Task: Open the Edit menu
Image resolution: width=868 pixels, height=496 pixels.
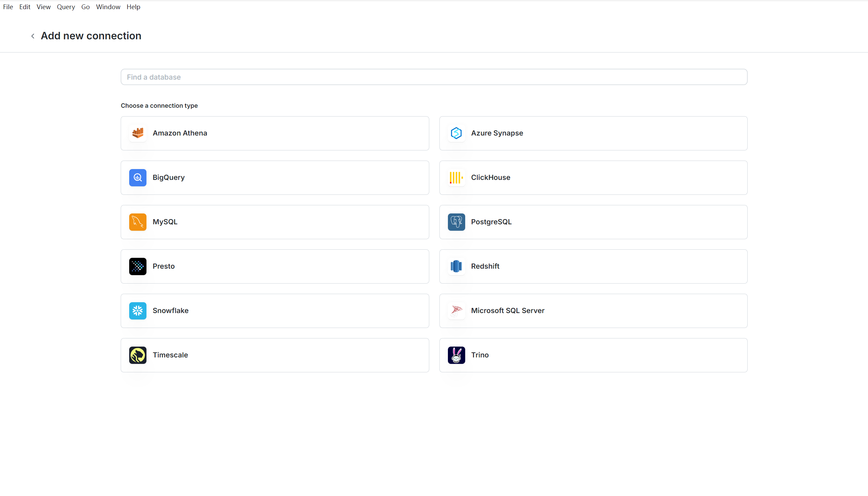Action: [25, 7]
